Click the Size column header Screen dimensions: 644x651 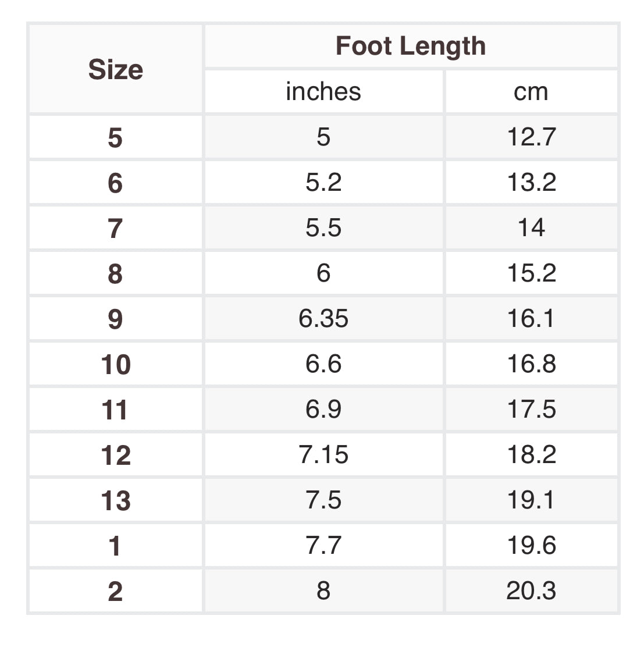point(116,70)
